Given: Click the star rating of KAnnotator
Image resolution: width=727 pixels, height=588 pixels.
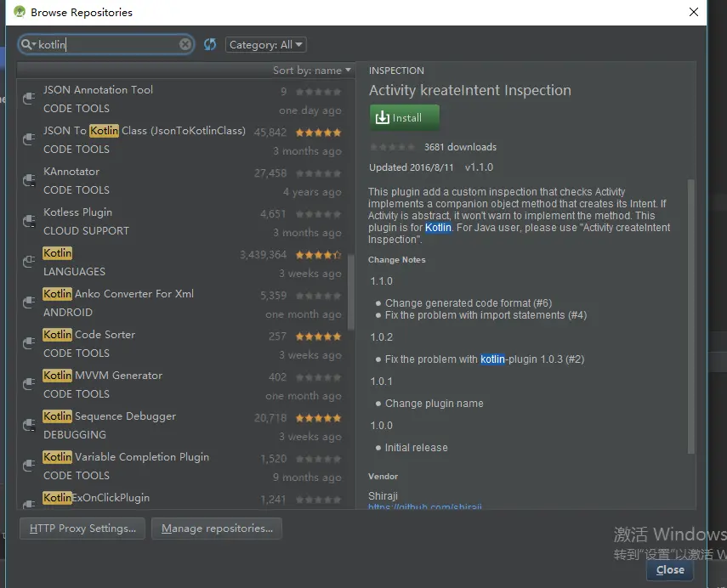Looking at the screenshot, I should [319, 173].
